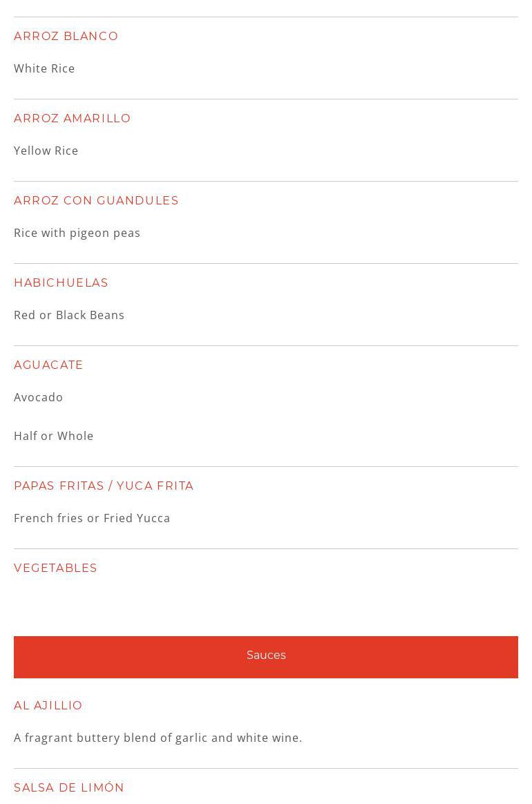The height and width of the screenshot is (804, 532).
Task: Open the HABICHUELAS menu item
Action: (61, 283)
